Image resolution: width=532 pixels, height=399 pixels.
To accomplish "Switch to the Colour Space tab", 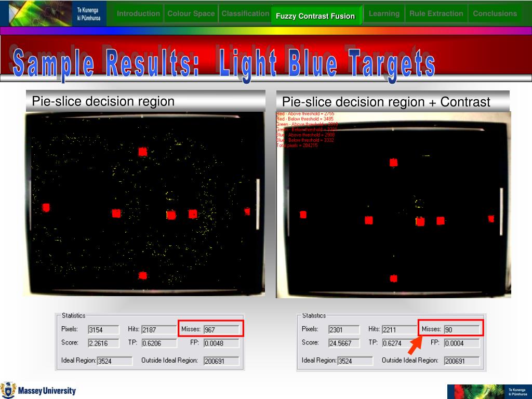I will (x=191, y=14).
